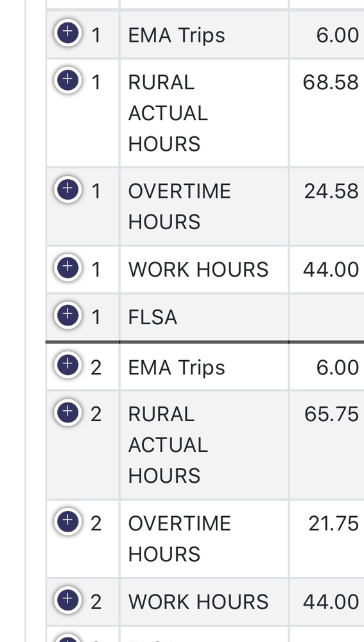Screen dimensions: 364x642
Task: Click week 1 EMA Trips label
Action: (177, 35)
